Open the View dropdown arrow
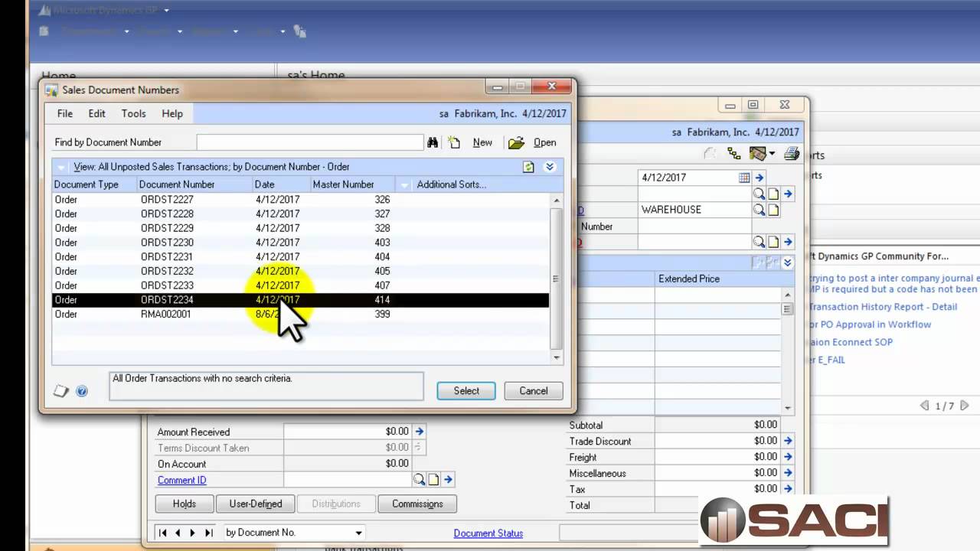Screen dimensions: 980x551 (61, 167)
